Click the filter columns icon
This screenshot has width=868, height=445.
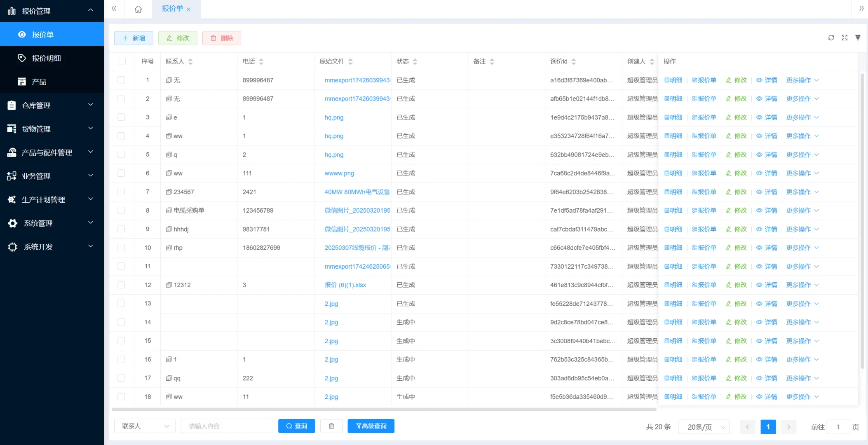[x=858, y=38]
